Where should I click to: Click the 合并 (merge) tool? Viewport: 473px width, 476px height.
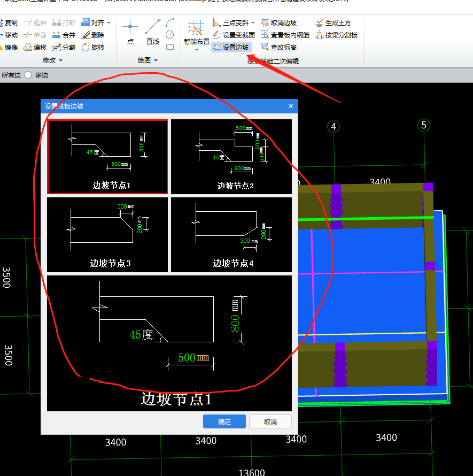pyautogui.click(x=64, y=35)
